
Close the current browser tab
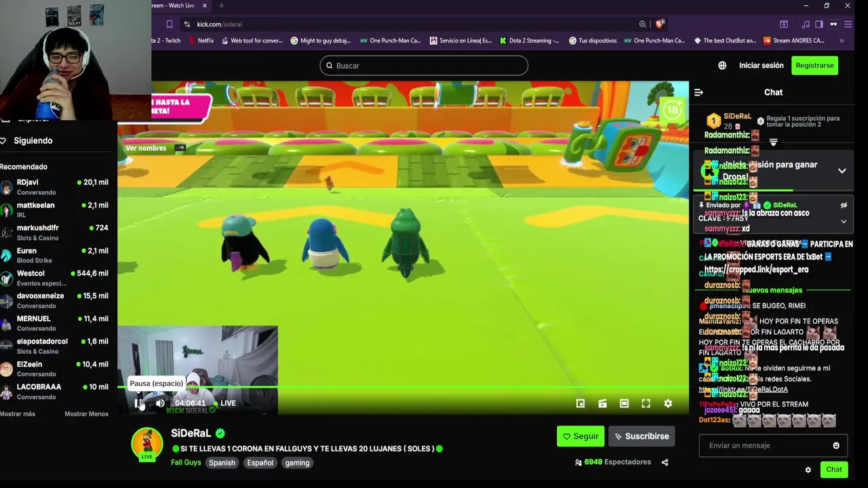(x=205, y=5)
